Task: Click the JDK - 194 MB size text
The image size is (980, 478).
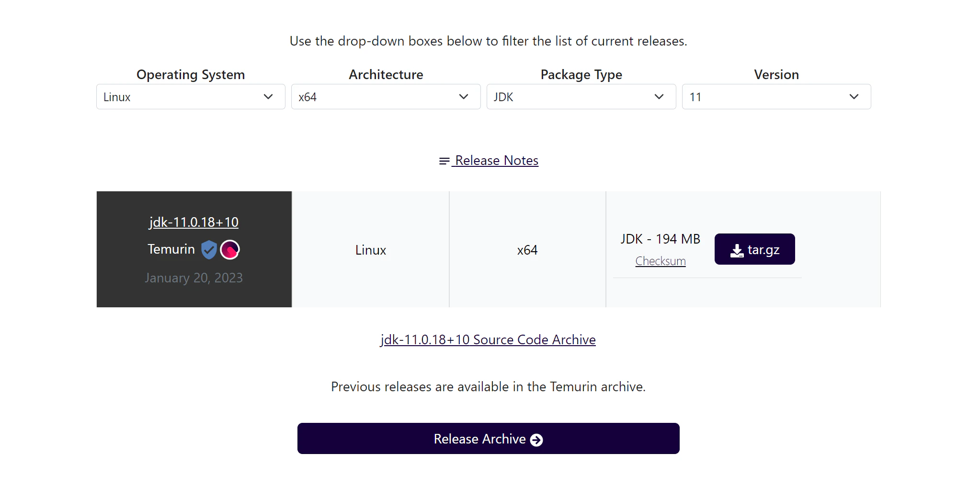Action: tap(661, 239)
